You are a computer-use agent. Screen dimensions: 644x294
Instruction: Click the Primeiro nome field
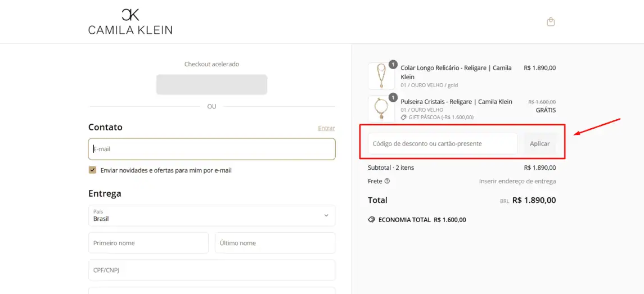148,243
